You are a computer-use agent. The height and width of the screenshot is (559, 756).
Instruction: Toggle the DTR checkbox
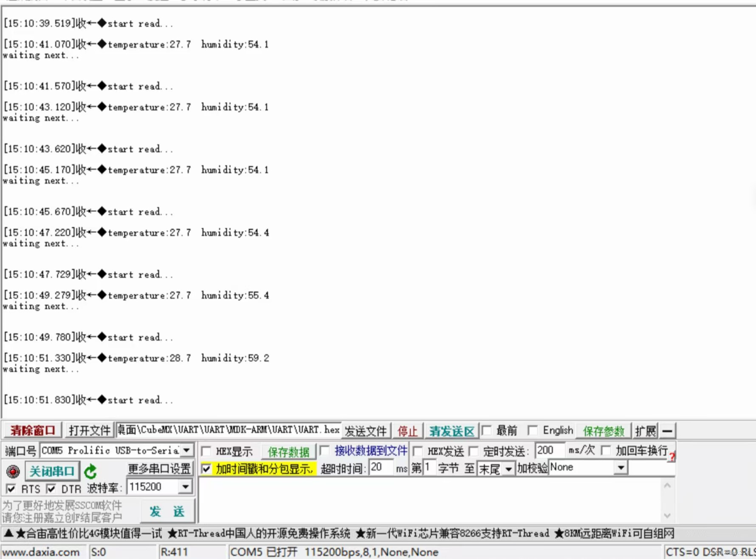pyautogui.click(x=51, y=489)
